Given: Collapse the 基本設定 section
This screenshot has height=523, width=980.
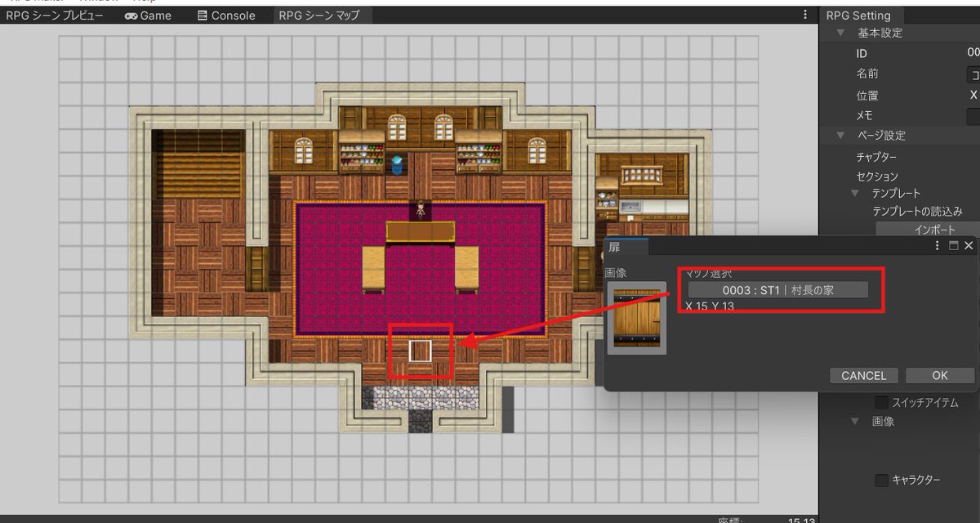Looking at the screenshot, I should [841, 33].
